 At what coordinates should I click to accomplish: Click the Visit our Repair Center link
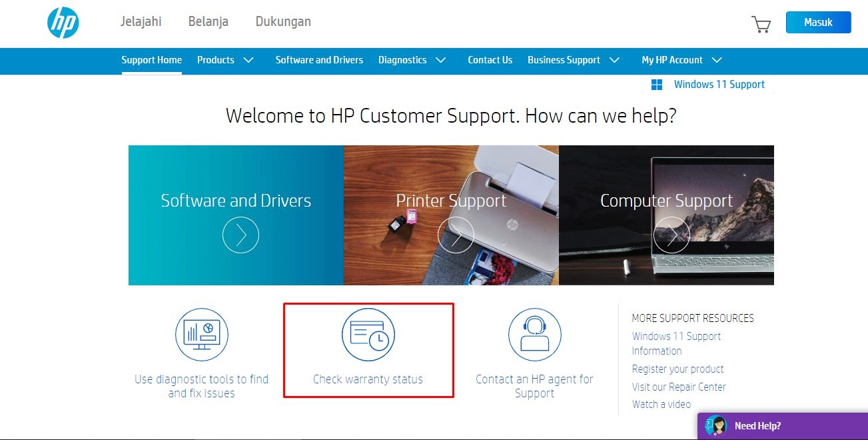point(679,387)
